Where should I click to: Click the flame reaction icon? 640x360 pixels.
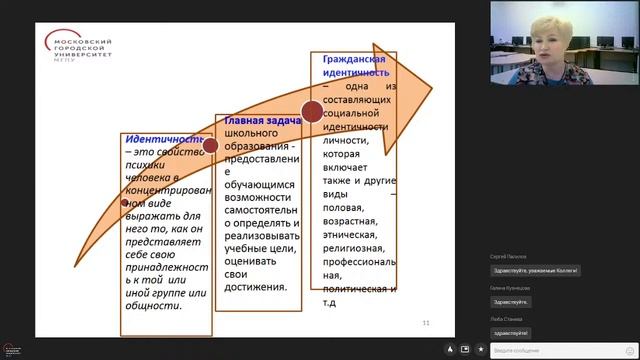(x=450, y=349)
